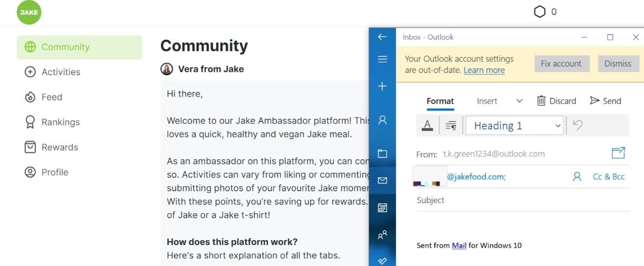Send the email
The height and width of the screenshot is (266, 644).
[605, 101]
